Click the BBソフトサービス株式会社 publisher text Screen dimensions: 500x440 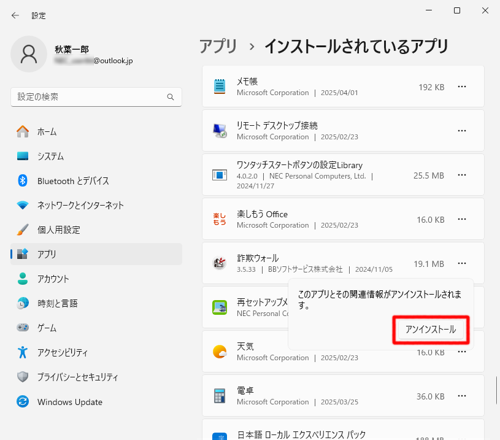pos(305,269)
